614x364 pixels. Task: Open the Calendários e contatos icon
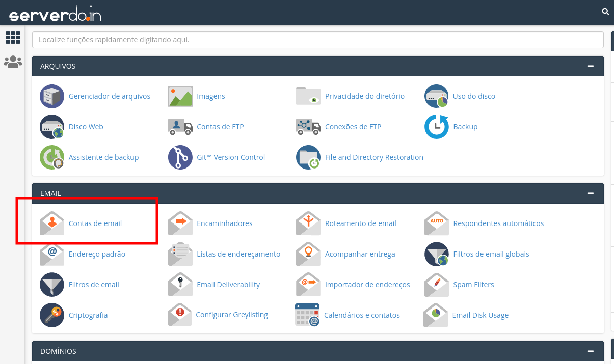pyautogui.click(x=308, y=315)
